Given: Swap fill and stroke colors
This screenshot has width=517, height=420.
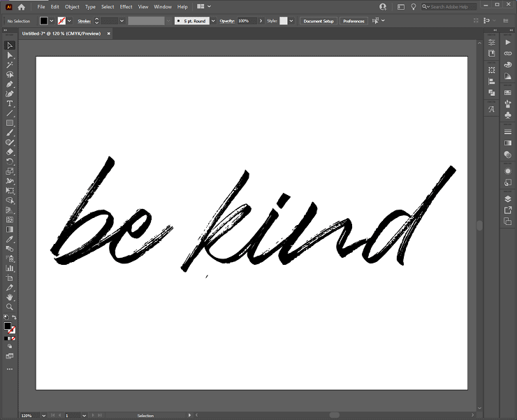Looking at the screenshot, I should (x=14, y=317).
